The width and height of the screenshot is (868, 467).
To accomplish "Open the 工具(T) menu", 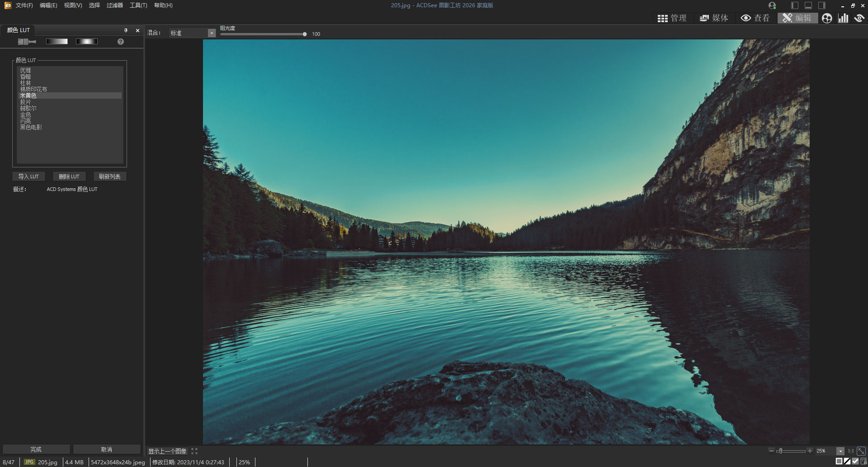I will (x=138, y=5).
